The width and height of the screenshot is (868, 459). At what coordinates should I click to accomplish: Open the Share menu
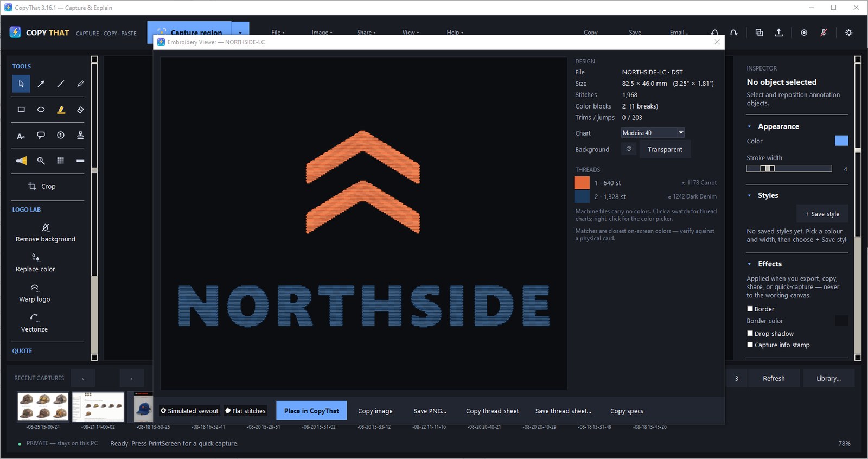[366, 33]
